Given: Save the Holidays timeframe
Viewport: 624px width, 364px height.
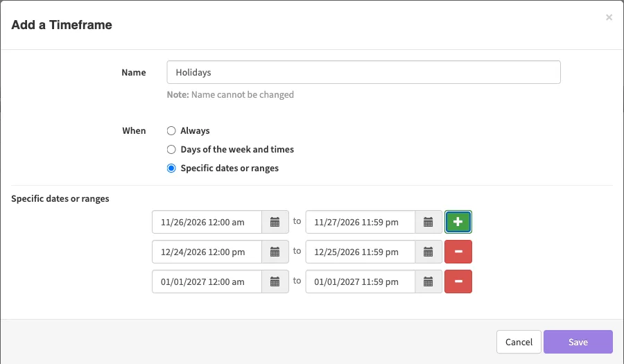Looking at the screenshot, I should click(x=578, y=342).
